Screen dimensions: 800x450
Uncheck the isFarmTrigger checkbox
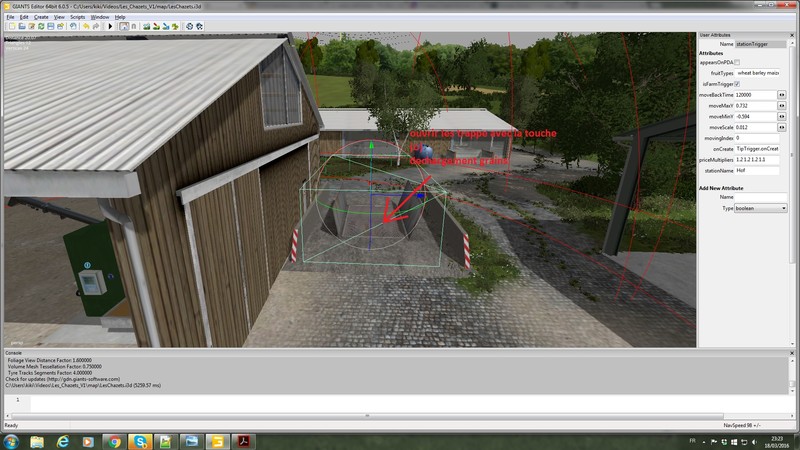click(x=738, y=84)
